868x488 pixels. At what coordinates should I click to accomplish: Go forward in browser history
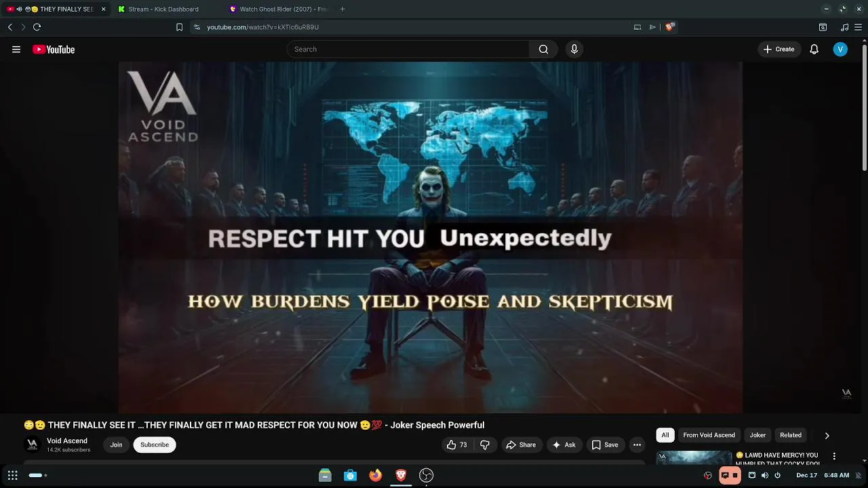23,27
